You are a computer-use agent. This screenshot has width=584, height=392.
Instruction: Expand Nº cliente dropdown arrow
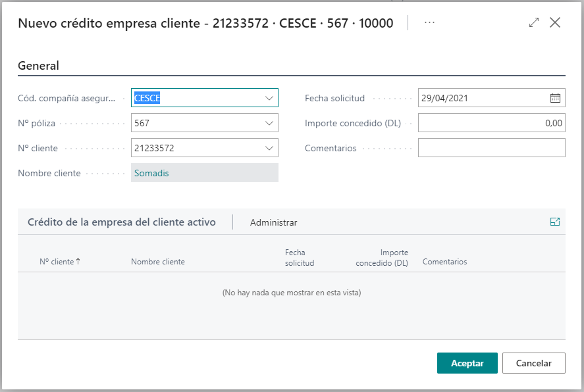[x=269, y=148]
